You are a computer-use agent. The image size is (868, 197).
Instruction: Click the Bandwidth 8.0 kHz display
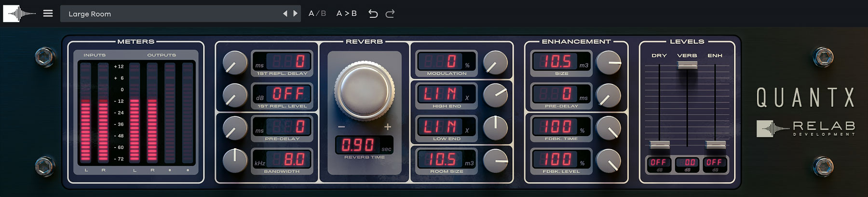(x=282, y=159)
